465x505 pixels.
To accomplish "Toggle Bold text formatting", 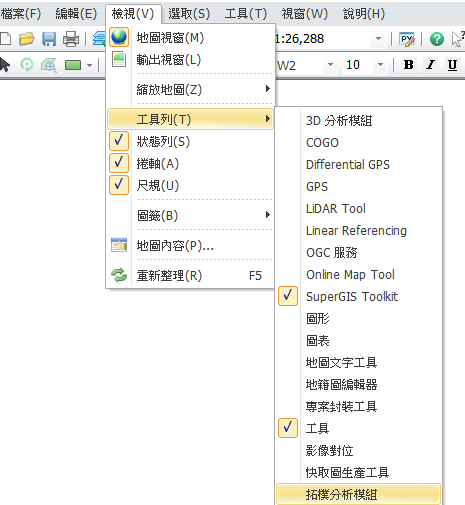I will pyautogui.click(x=408, y=65).
